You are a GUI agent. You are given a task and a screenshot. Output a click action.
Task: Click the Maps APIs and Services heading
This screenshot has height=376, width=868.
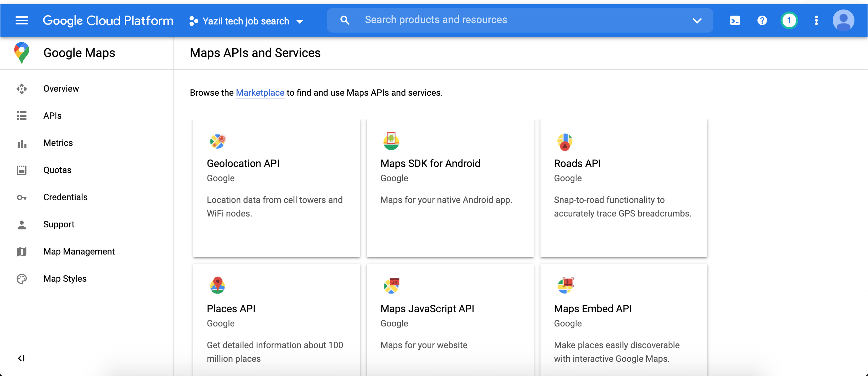click(255, 53)
